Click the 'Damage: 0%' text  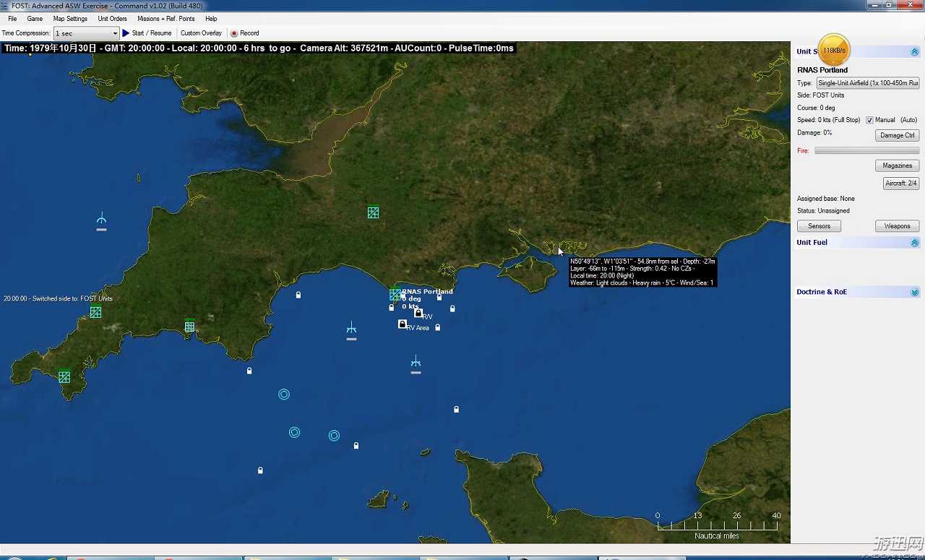click(x=814, y=133)
